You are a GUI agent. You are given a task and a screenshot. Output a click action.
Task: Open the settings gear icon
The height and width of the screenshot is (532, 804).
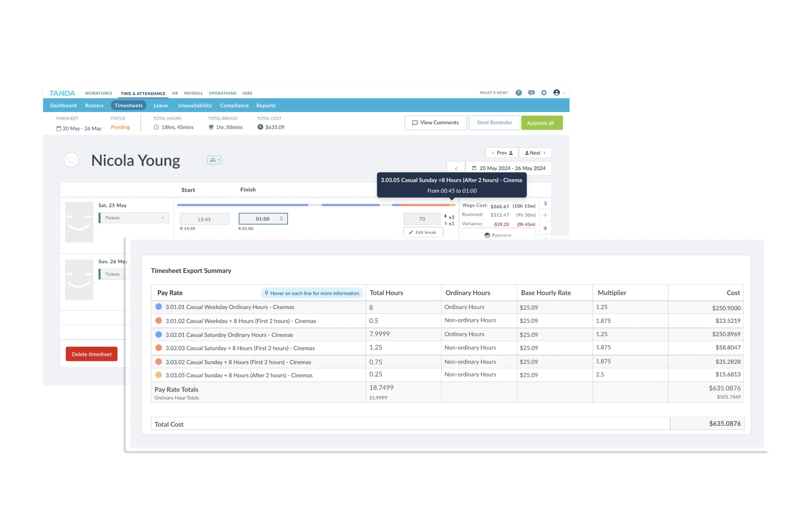click(544, 93)
